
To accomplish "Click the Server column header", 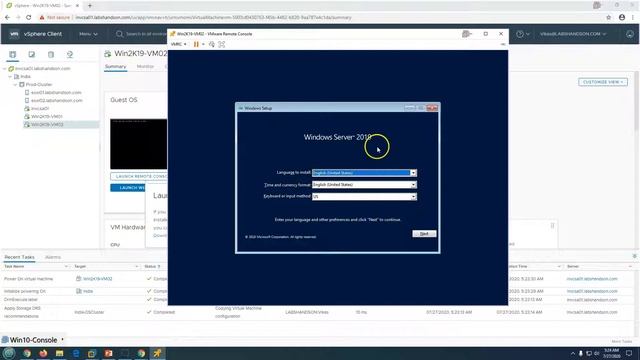I will (573, 267).
